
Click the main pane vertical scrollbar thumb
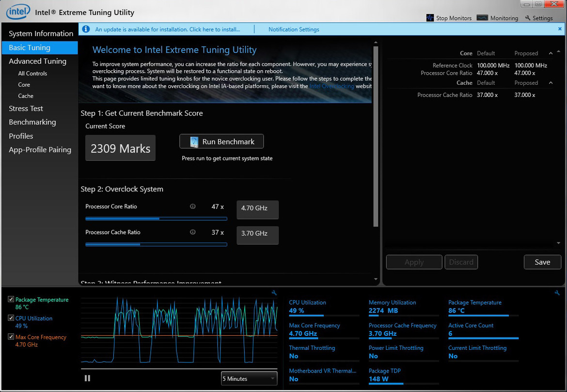[x=376, y=137]
